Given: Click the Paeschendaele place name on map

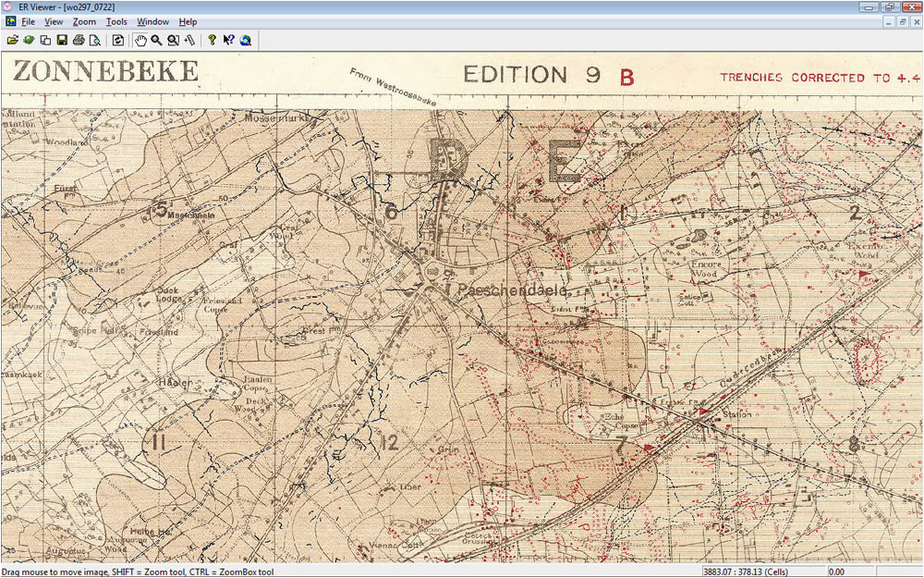Looking at the screenshot, I should pyautogui.click(x=513, y=289).
